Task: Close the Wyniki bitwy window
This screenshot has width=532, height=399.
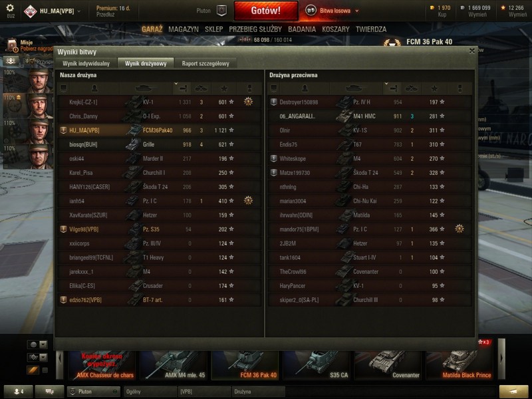Action: pyautogui.click(x=472, y=51)
